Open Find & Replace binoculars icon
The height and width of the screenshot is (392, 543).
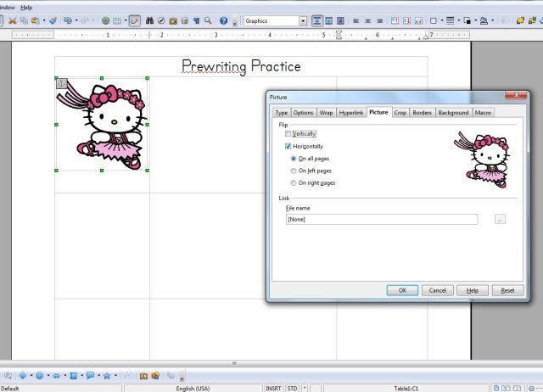pyautogui.click(x=149, y=20)
